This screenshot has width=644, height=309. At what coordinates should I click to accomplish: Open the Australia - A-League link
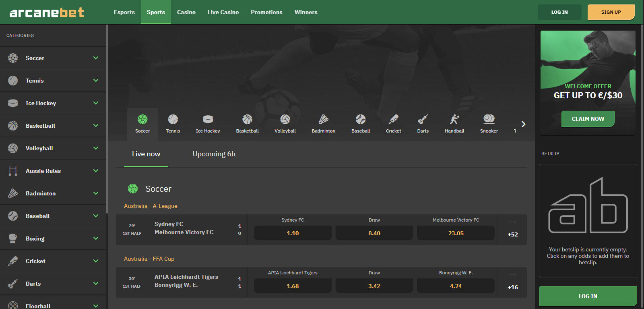pyautogui.click(x=151, y=206)
